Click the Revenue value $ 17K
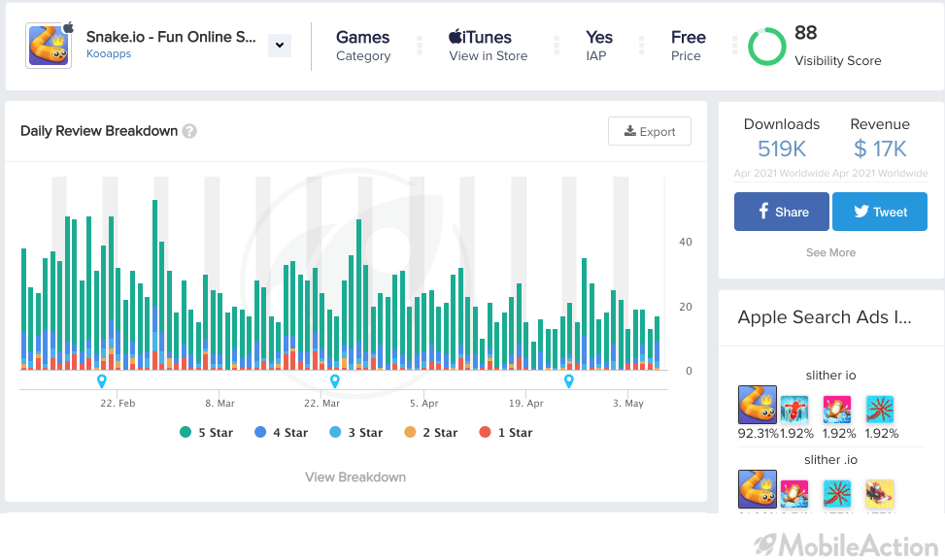Screen dimensions: 945x560 [x=880, y=148]
